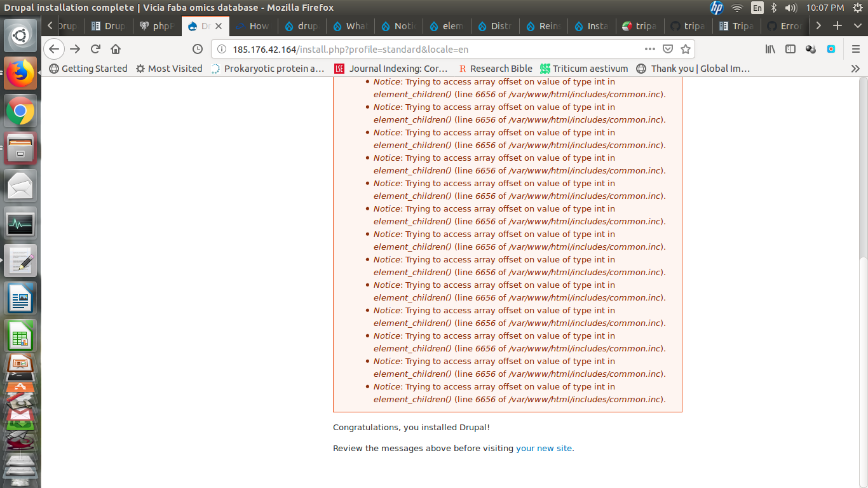Open the Firefox hamburger menu

pos(855,49)
